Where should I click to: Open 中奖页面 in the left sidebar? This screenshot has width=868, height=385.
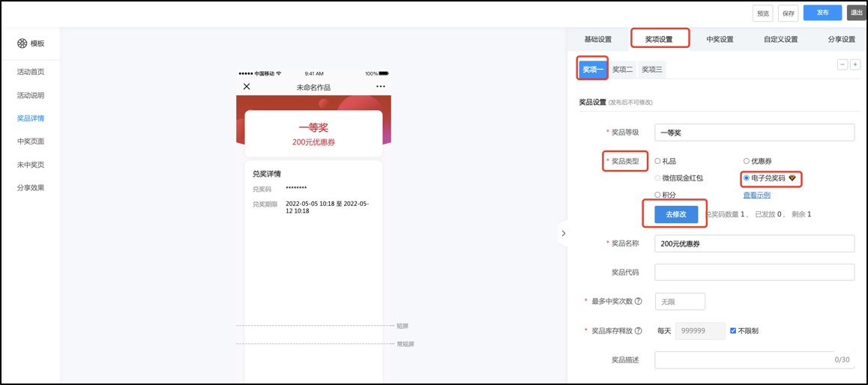(31, 142)
